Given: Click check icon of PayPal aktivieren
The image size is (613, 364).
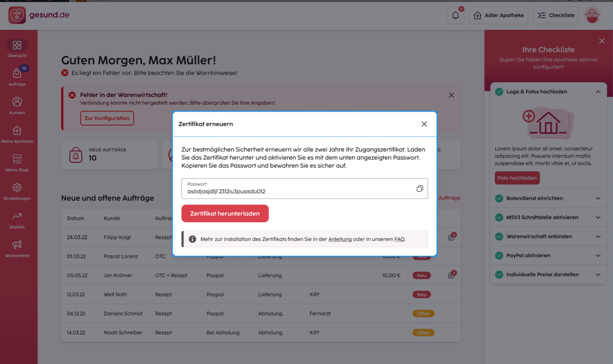Looking at the screenshot, I should [499, 255].
